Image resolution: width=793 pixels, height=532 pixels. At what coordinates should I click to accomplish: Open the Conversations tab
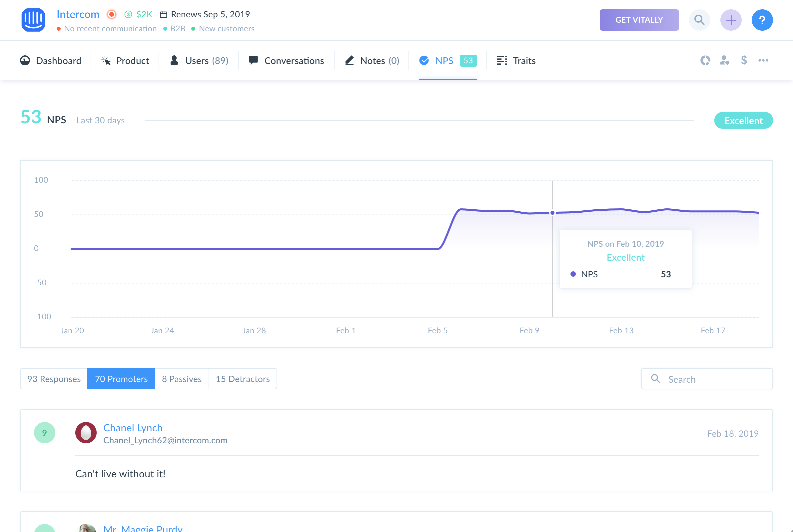(287, 61)
